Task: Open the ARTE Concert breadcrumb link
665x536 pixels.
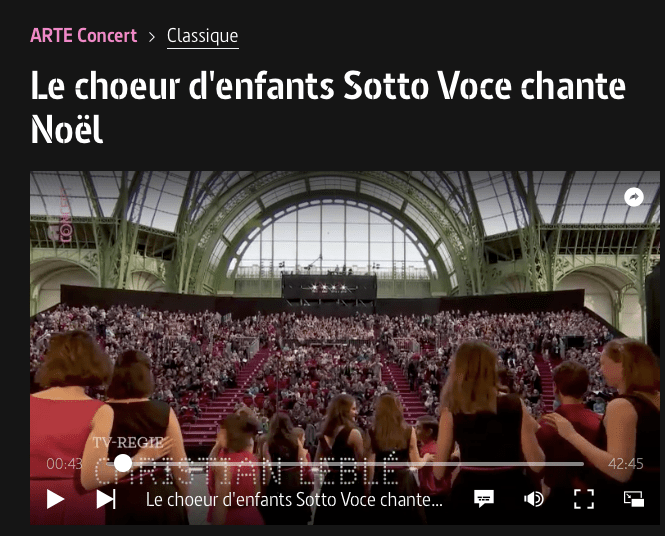Action: tap(84, 36)
